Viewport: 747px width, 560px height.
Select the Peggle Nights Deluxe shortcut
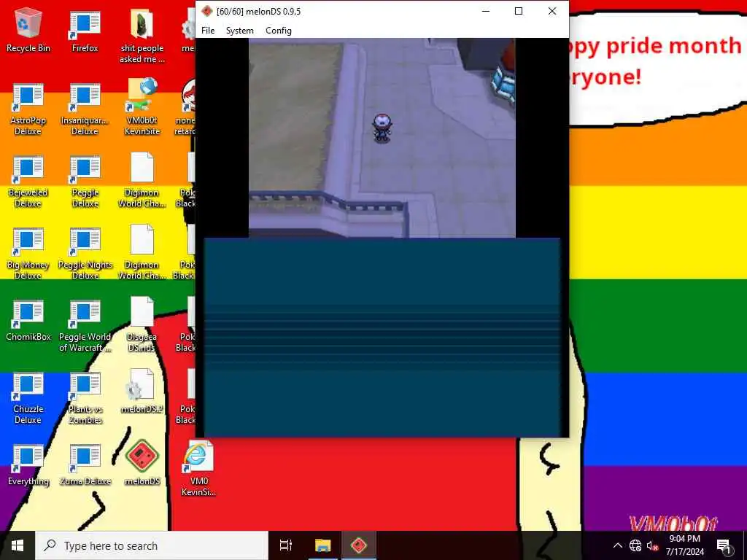(x=85, y=254)
